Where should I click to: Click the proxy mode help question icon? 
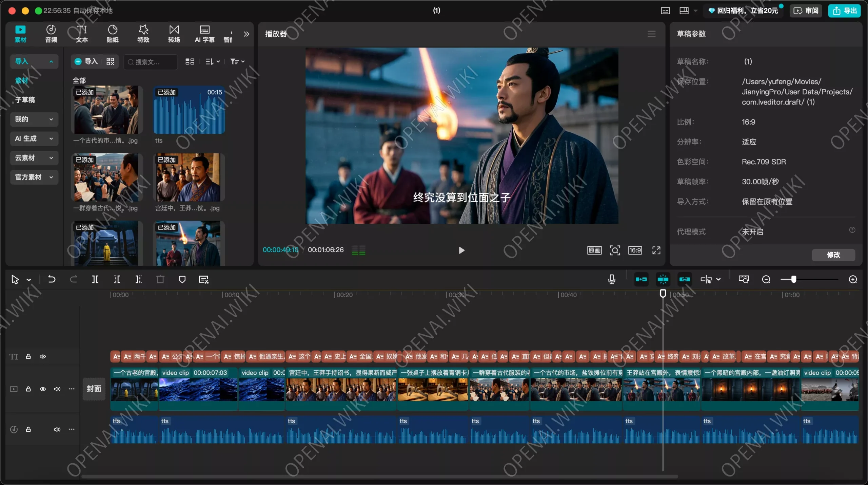point(852,230)
